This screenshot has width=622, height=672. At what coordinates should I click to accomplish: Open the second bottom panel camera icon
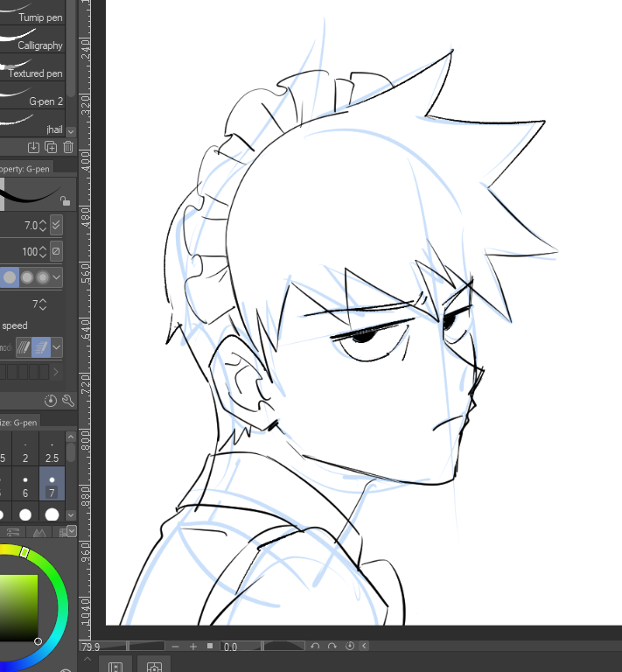(x=154, y=666)
